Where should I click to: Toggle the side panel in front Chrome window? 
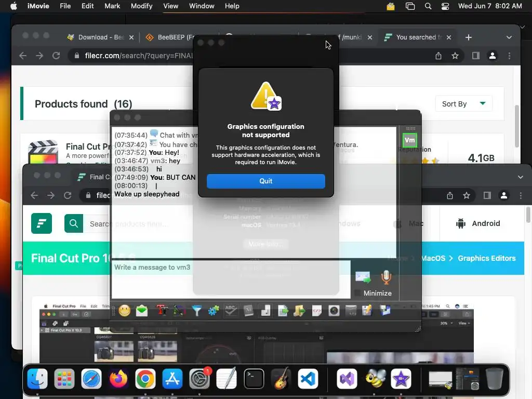click(x=487, y=195)
